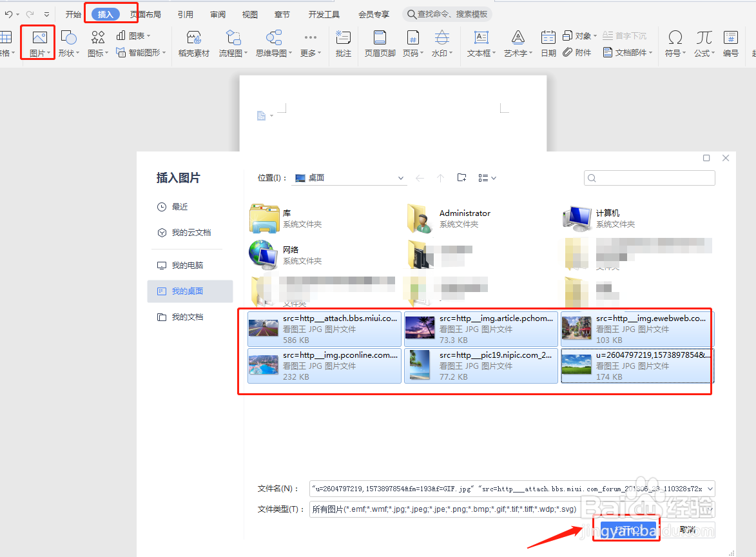Add a 批注 comment
Viewport: 756px width, 557px height.
coord(344,43)
